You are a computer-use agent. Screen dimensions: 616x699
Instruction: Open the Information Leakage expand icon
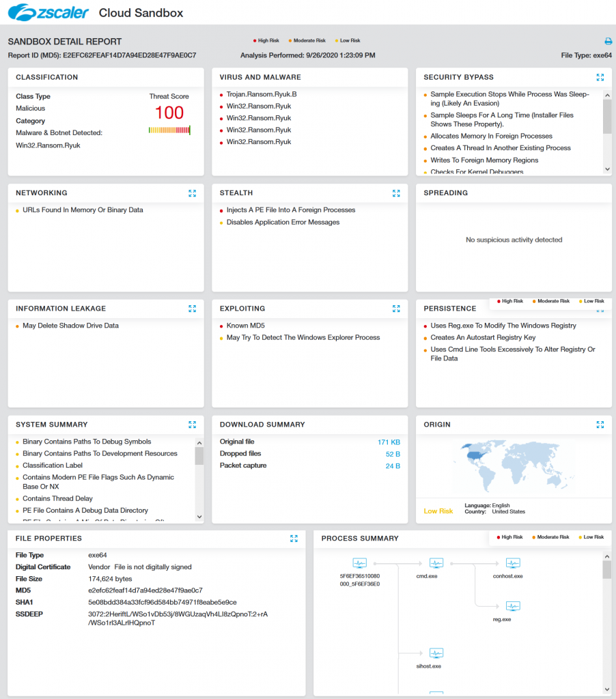click(192, 309)
